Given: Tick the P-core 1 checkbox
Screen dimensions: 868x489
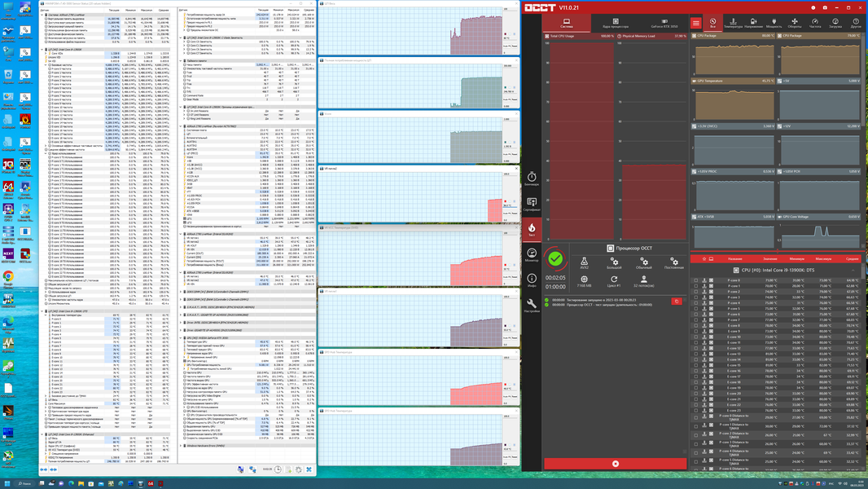Looking at the screenshot, I should [x=696, y=286].
